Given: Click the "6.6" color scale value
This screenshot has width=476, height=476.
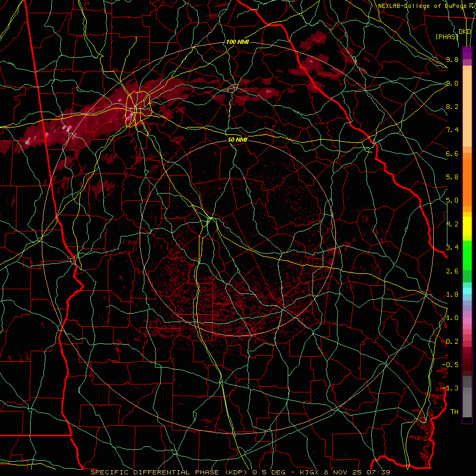Looking at the screenshot, I should click(x=452, y=153).
